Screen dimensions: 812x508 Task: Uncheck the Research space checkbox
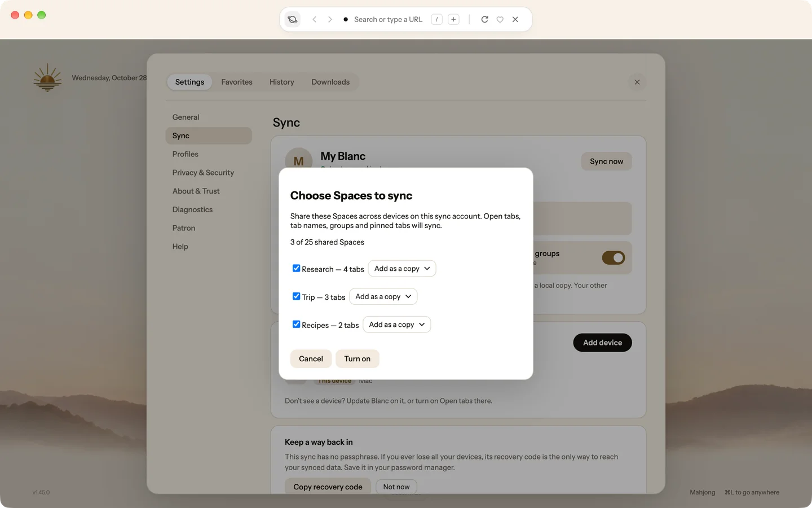click(296, 268)
